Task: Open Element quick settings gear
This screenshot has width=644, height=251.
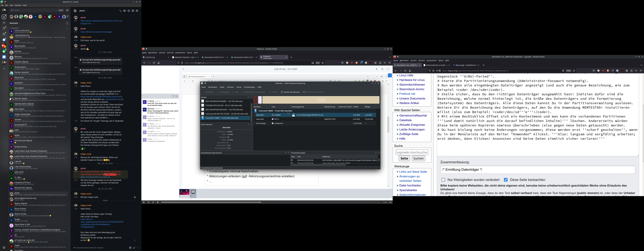Action: click(x=4, y=248)
